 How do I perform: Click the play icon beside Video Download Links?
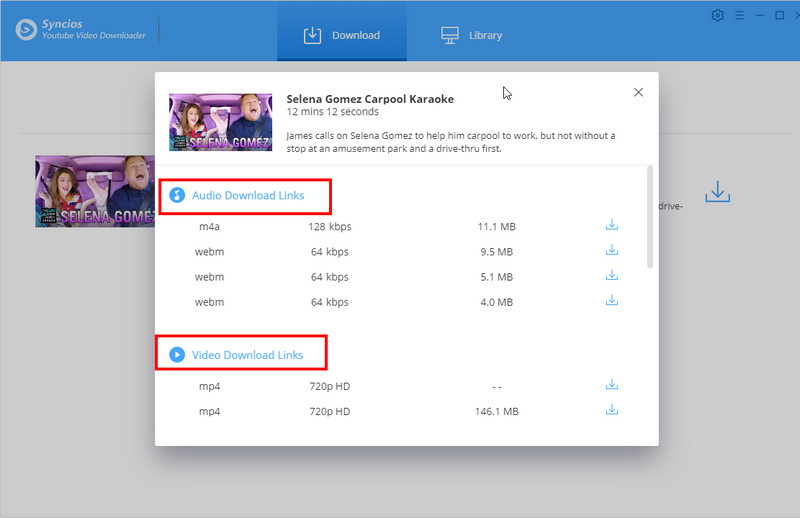177,355
